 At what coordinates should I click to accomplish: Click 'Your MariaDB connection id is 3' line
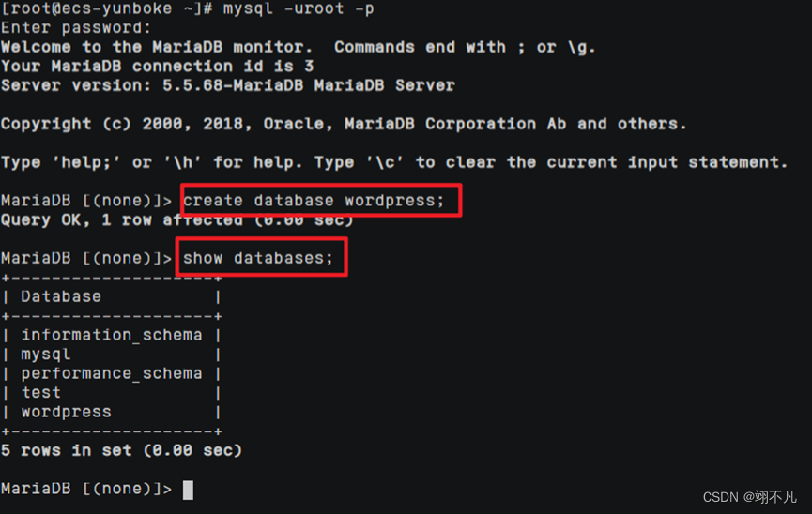(x=158, y=67)
